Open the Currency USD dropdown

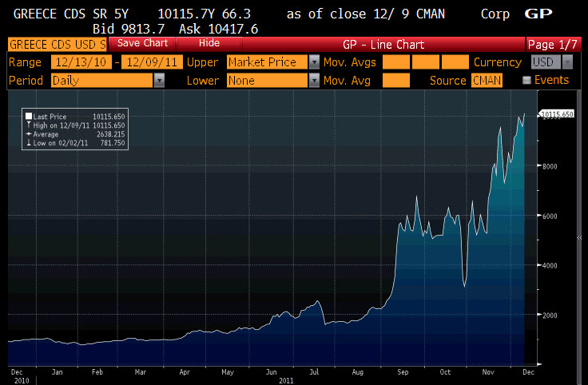pyautogui.click(x=566, y=62)
